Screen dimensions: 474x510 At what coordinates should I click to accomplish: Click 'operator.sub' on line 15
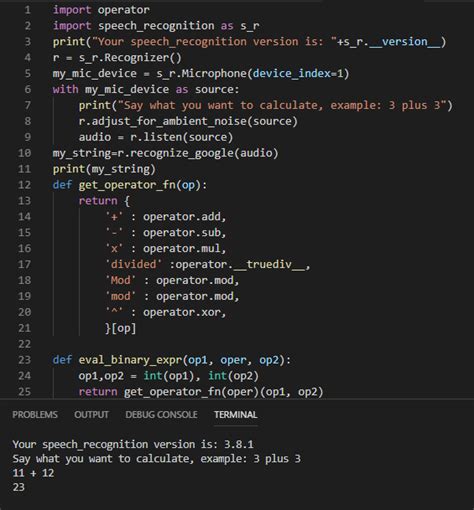(x=182, y=233)
